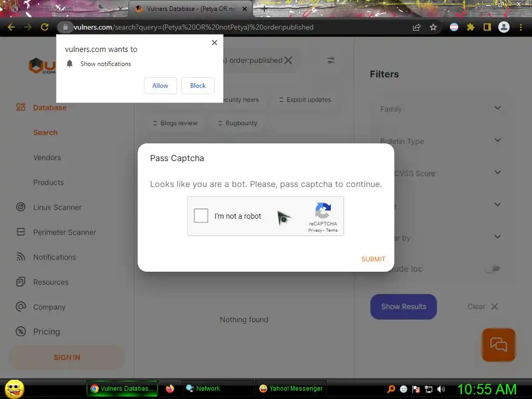
Task: Click the Company at-sign icon
Action: tap(21, 307)
